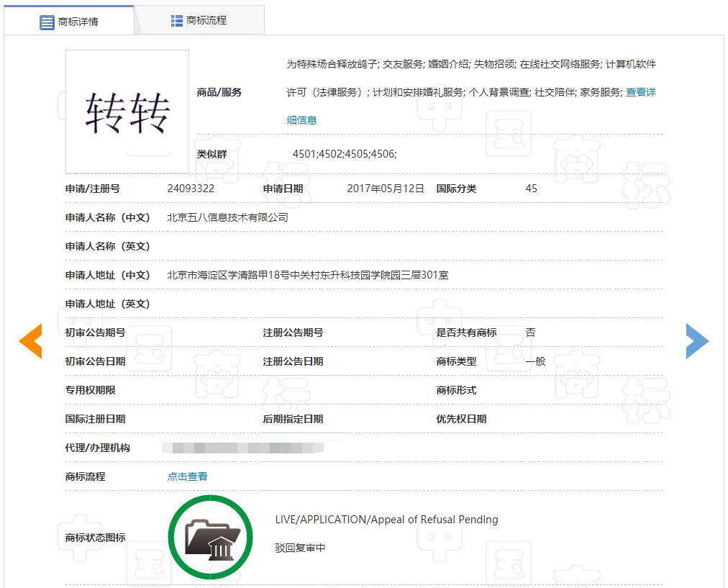Click the 商标形式 label
Image resolution: width=728 pixels, height=588 pixels.
tap(456, 390)
